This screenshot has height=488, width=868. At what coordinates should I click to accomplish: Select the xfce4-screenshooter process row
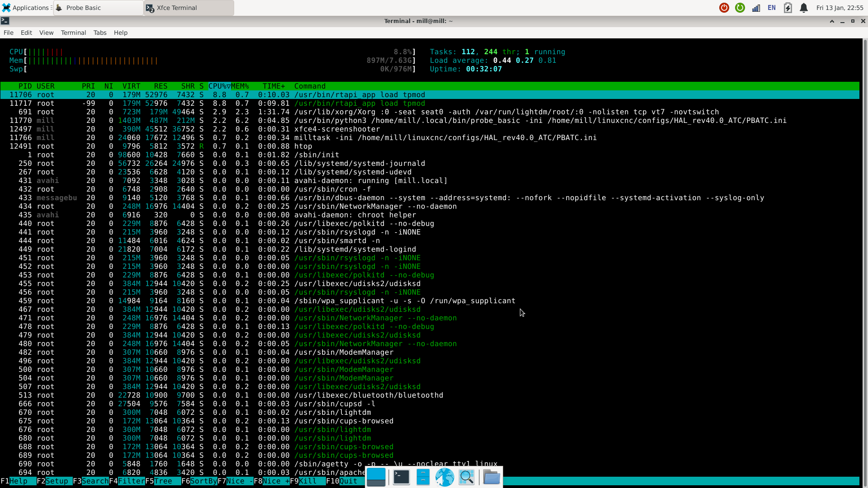[x=429, y=129]
